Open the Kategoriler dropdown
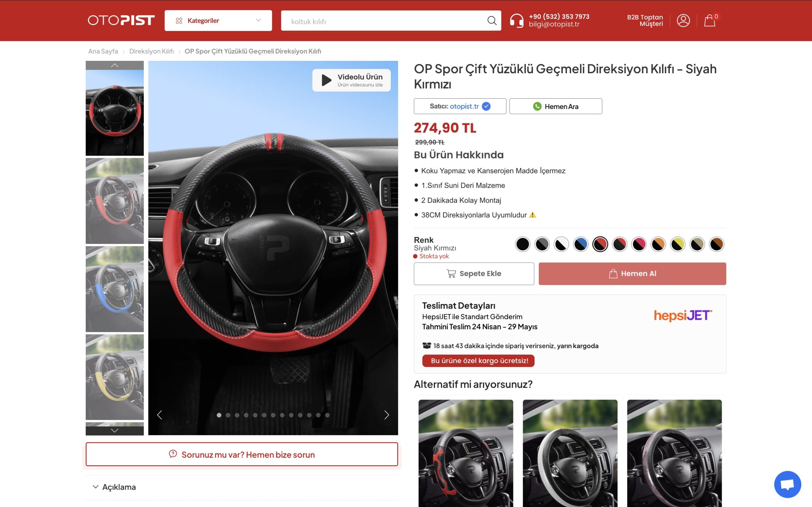The height and width of the screenshot is (507, 812). pos(218,21)
